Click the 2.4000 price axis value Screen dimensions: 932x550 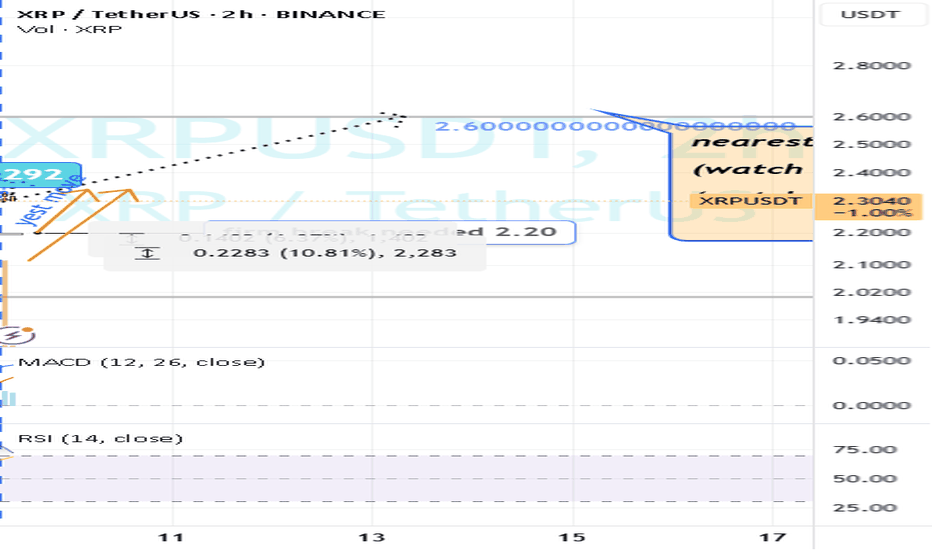(x=871, y=172)
